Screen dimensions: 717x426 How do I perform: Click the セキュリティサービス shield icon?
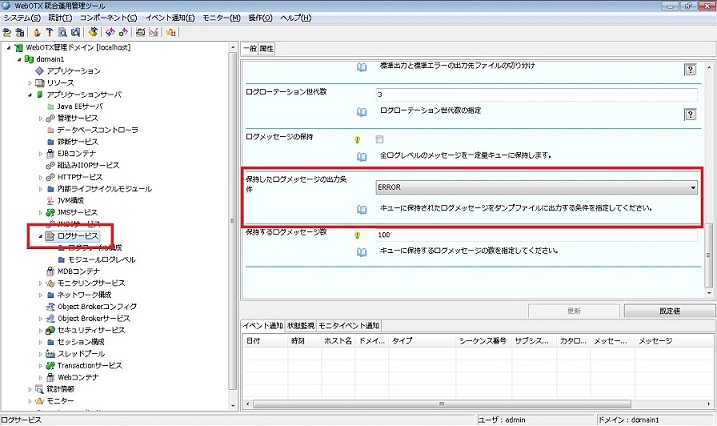click(x=50, y=330)
